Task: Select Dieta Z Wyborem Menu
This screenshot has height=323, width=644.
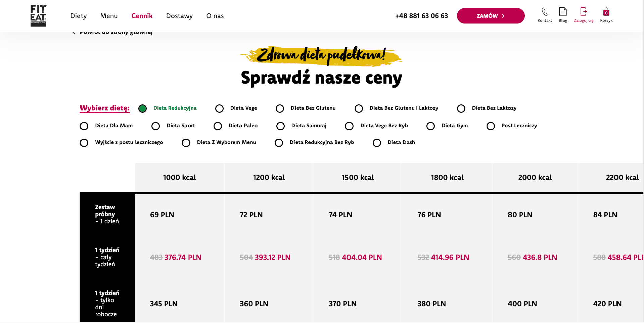Action: (x=186, y=143)
